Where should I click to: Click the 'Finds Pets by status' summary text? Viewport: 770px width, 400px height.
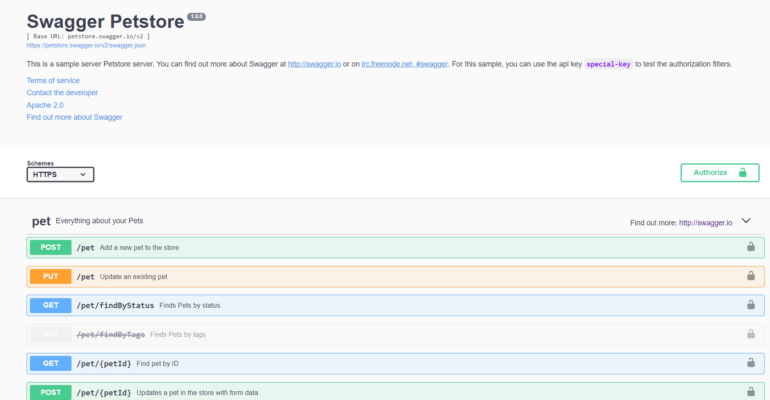190,305
